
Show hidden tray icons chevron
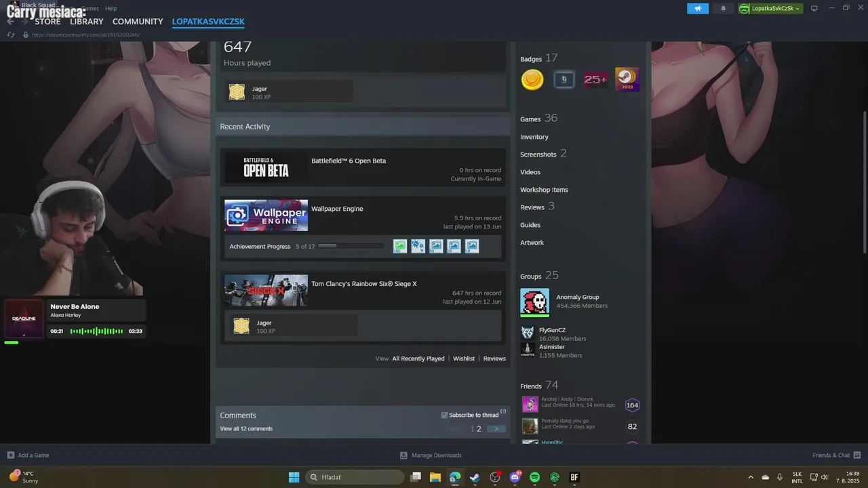[x=751, y=477]
